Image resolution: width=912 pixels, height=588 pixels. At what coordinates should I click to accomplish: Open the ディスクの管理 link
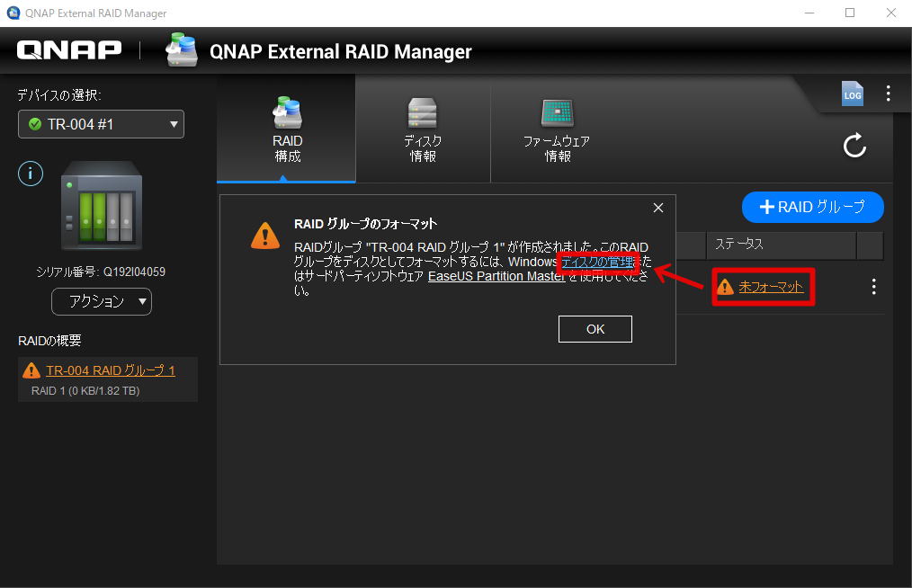point(597,263)
